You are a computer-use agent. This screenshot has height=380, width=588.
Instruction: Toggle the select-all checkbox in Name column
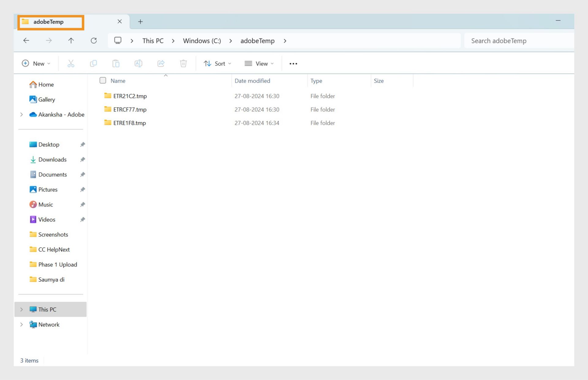103,80
